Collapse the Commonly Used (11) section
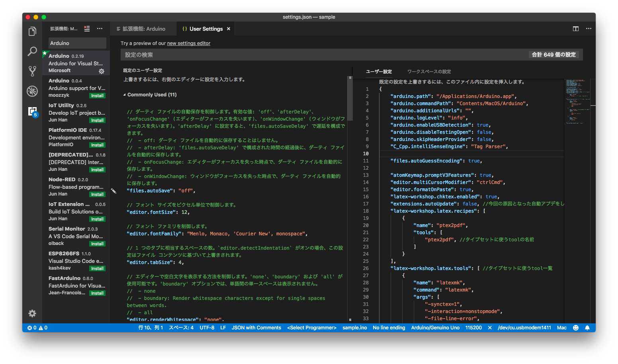The image size is (618, 364). [125, 94]
